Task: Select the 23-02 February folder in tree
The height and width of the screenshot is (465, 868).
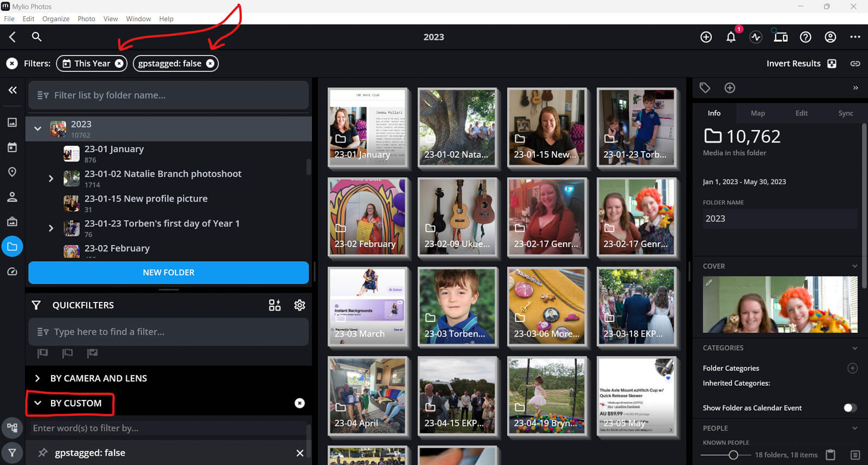Action: pos(117,248)
